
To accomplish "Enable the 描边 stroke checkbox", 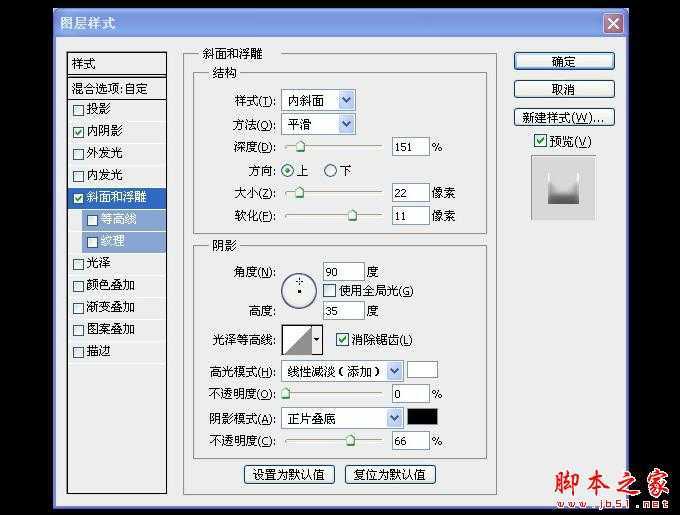I will [x=78, y=352].
